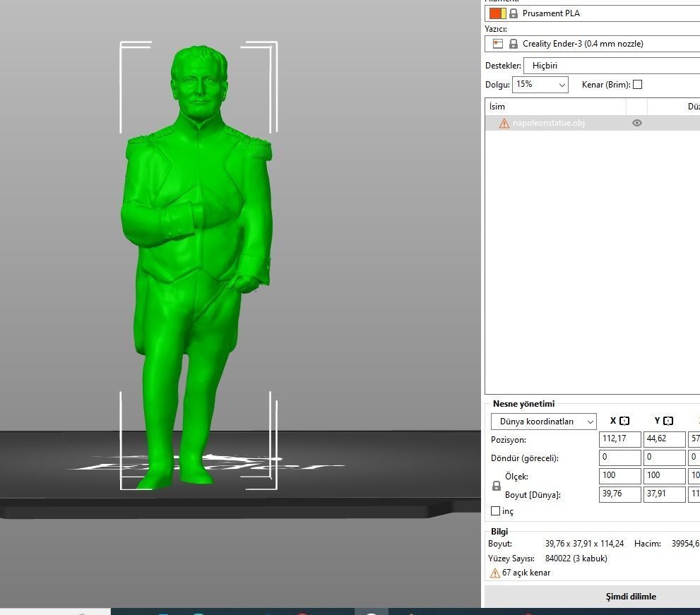The height and width of the screenshot is (615, 700).
Task: Click the X axis mirror icon
Action: (624, 421)
